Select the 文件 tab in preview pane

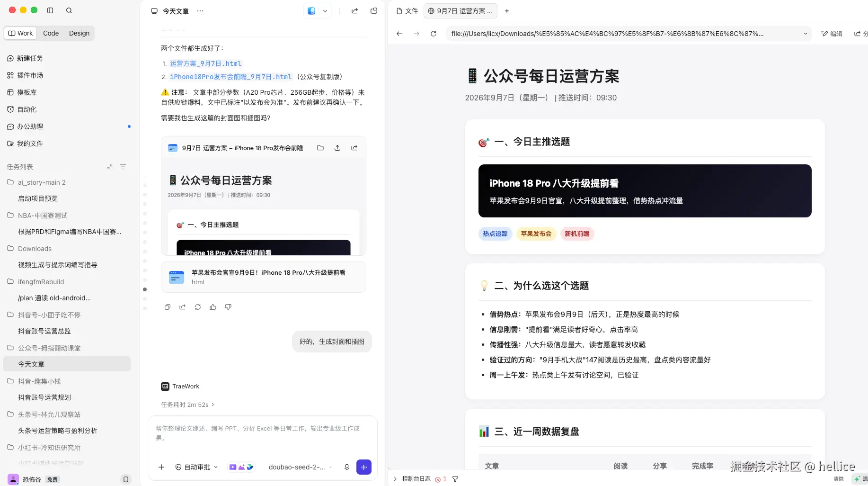point(407,11)
